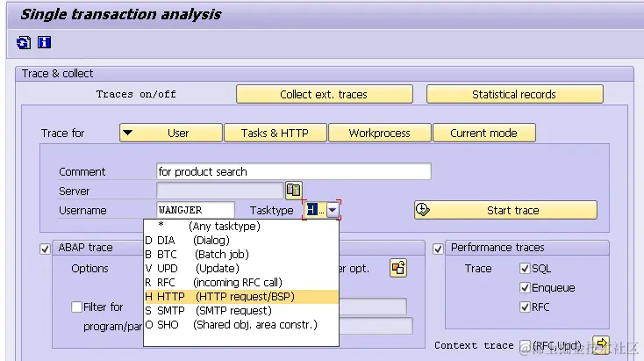644x361 pixels.
Task: Select DIA Dialog tasktype
Action: tap(241, 240)
